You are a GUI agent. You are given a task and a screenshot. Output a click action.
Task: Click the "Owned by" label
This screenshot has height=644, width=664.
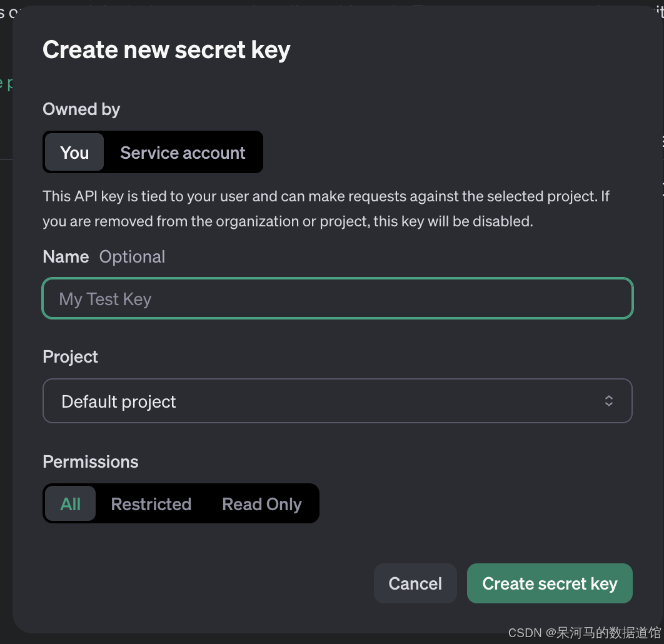pyautogui.click(x=81, y=109)
